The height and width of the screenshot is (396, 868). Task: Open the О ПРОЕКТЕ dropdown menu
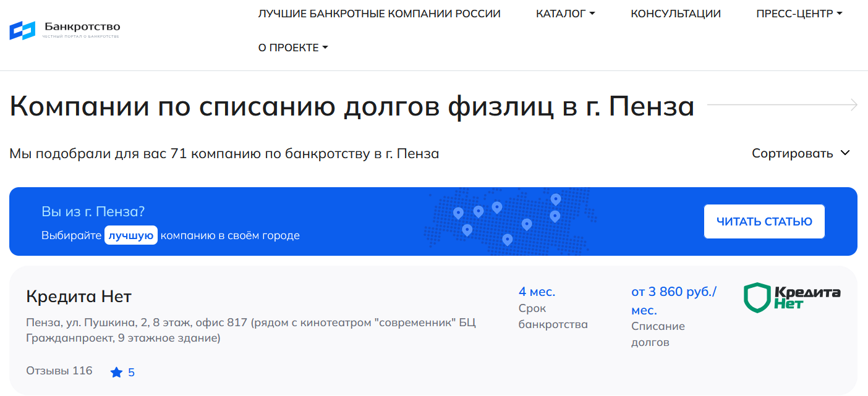pyautogui.click(x=293, y=48)
